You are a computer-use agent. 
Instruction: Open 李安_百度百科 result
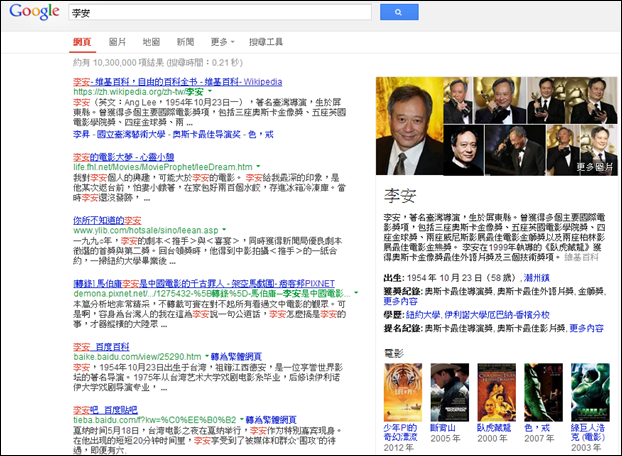coord(101,347)
